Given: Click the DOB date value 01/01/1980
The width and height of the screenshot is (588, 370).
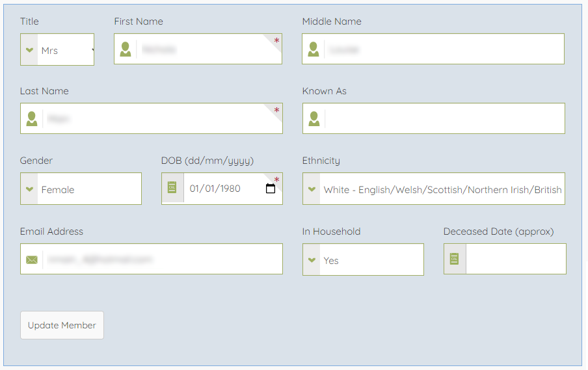Looking at the screenshot, I should (215, 189).
